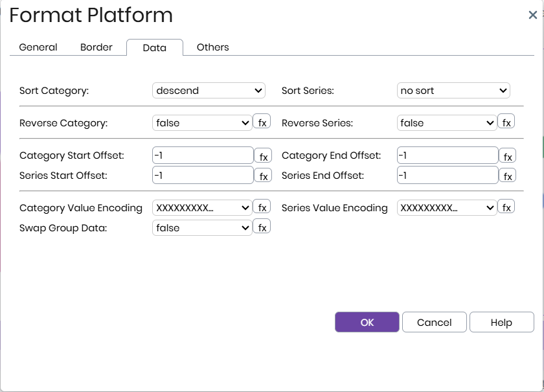Focus the Series Start Offset field
544x392 pixels.
(x=203, y=175)
